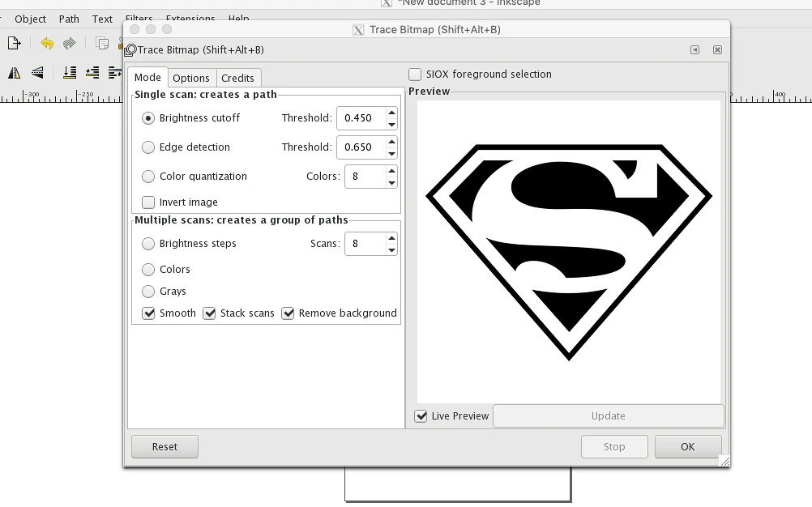
Task: Open the Filters menu
Action: pos(139,18)
